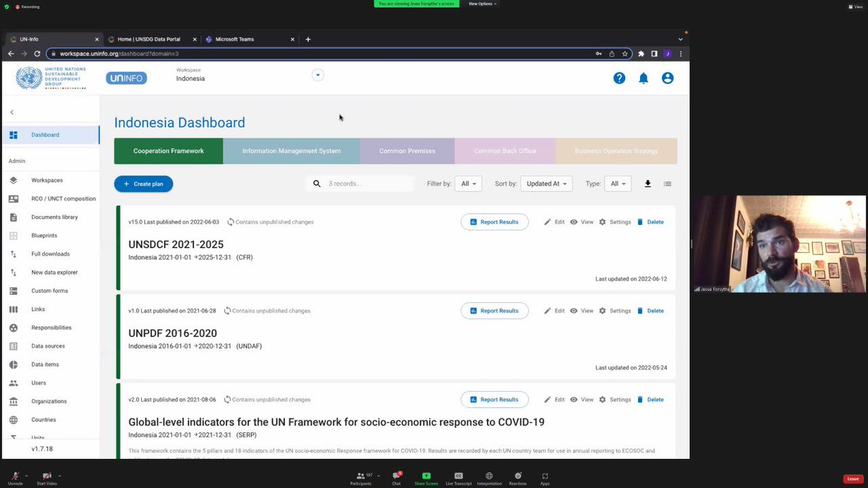Image resolution: width=868 pixels, height=488 pixels.
Task: Expand the Workspace Indonesia selector arrow
Action: (317, 75)
